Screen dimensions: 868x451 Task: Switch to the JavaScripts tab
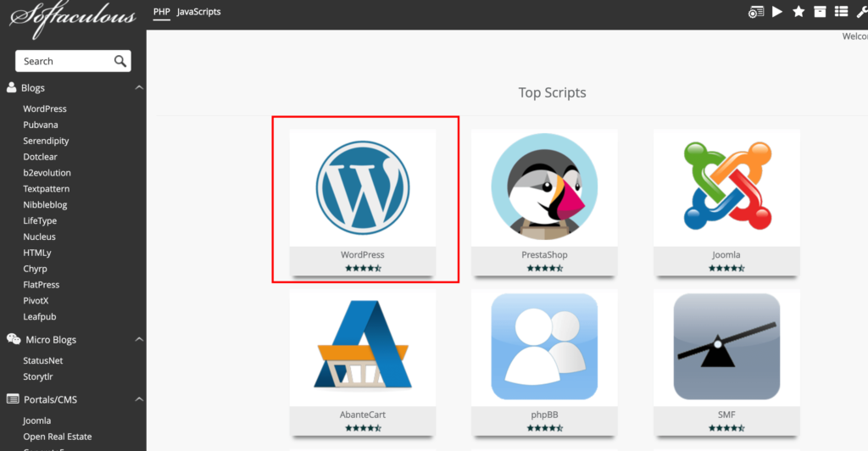coord(198,12)
